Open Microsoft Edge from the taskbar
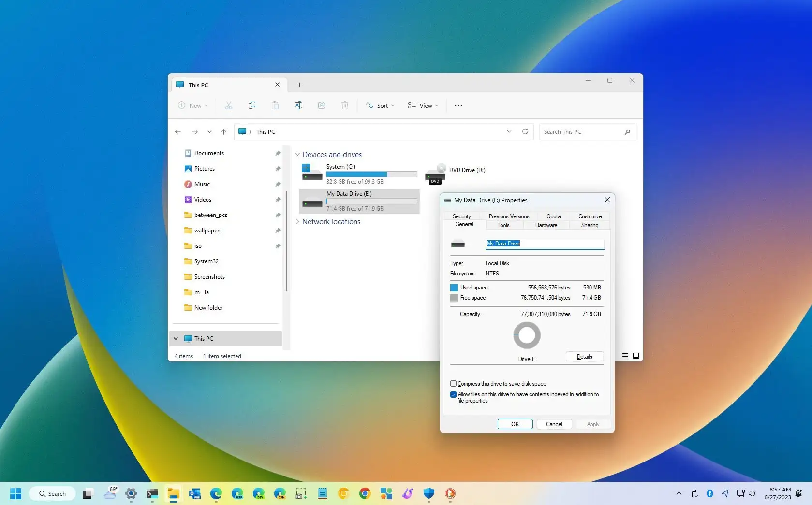The height and width of the screenshot is (505, 812). click(215, 493)
